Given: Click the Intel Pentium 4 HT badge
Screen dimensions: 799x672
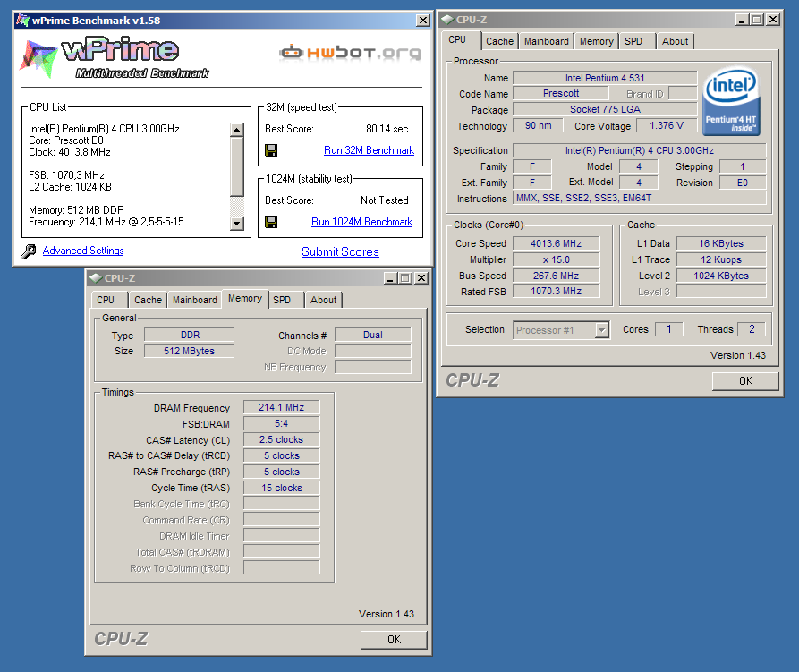Looking at the screenshot, I should tap(731, 101).
